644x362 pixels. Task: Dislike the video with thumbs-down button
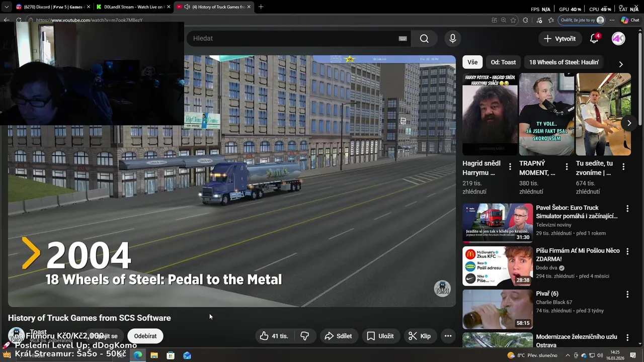(305, 336)
